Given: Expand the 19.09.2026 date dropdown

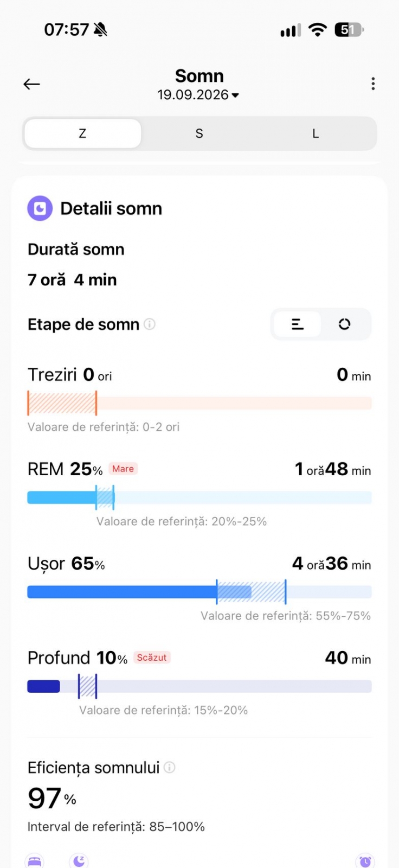Looking at the screenshot, I should [198, 95].
